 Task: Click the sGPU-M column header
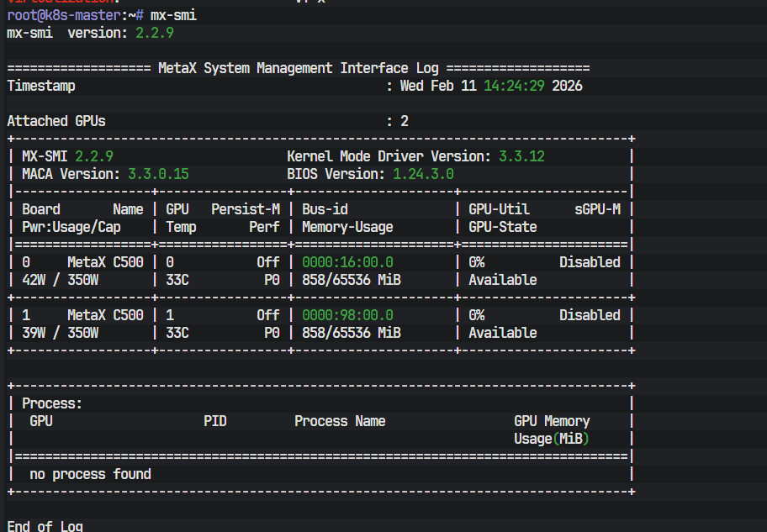[597, 209]
